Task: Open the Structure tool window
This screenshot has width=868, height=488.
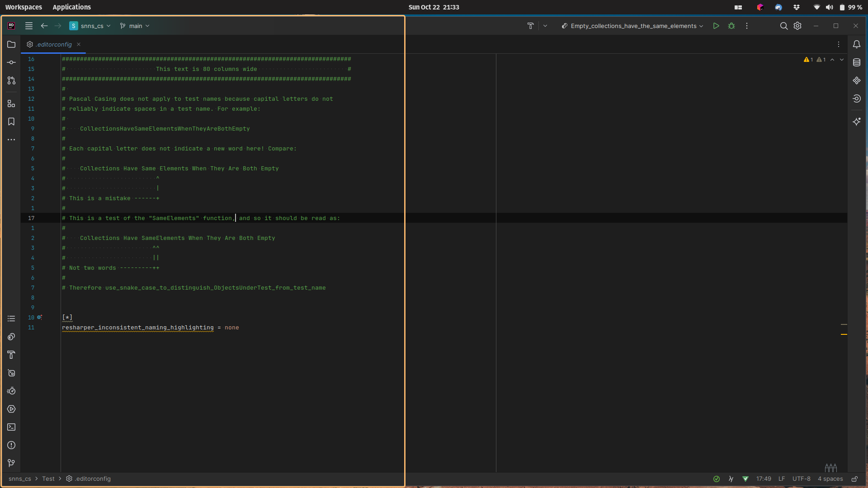Action: coord(11,103)
